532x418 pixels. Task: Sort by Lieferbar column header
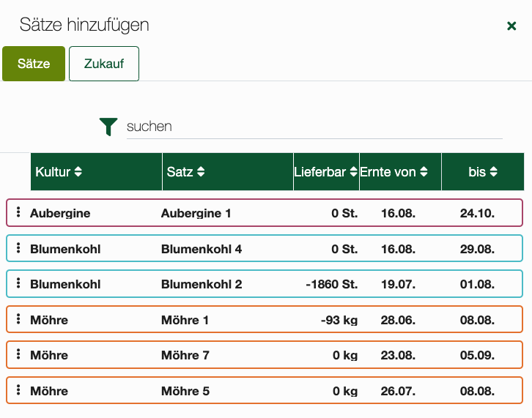[x=325, y=172]
